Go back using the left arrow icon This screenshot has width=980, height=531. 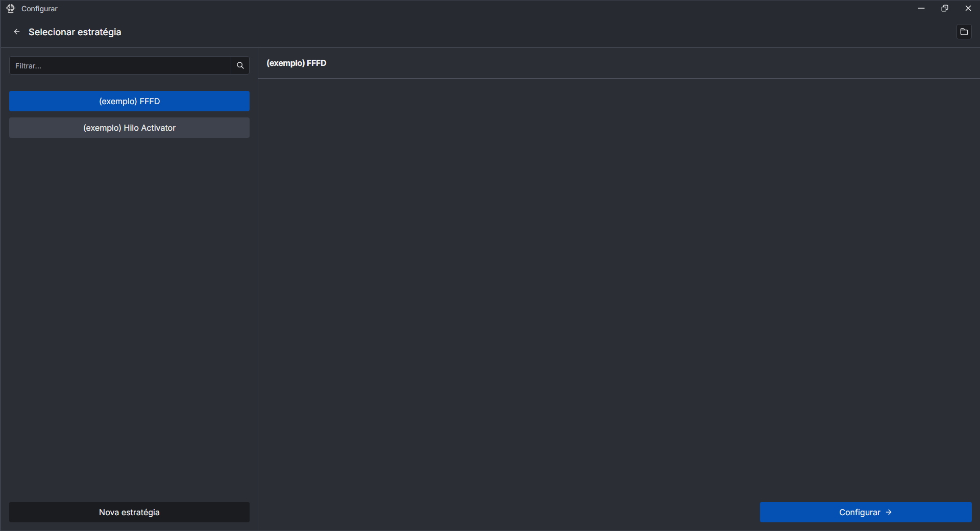coord(17,32)
